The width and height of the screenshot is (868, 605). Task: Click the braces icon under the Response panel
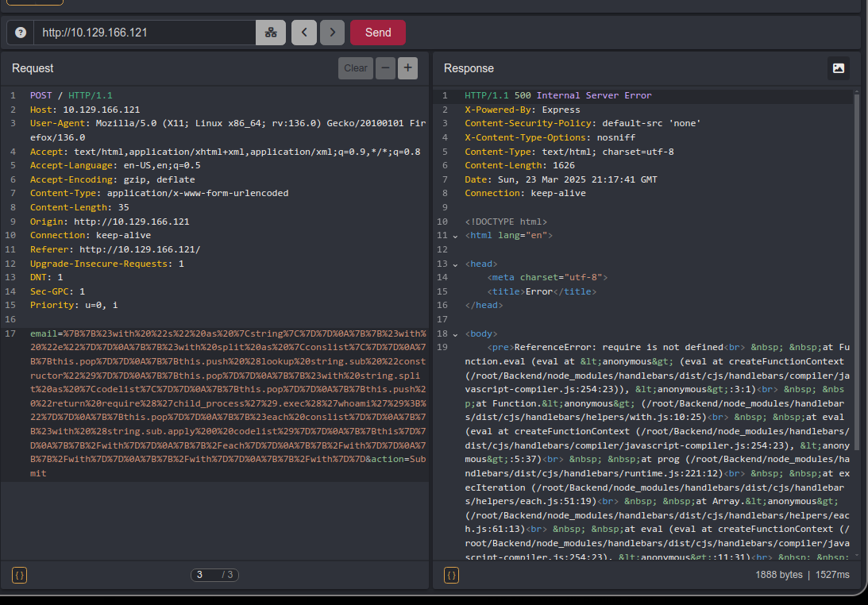coord(451,575)
